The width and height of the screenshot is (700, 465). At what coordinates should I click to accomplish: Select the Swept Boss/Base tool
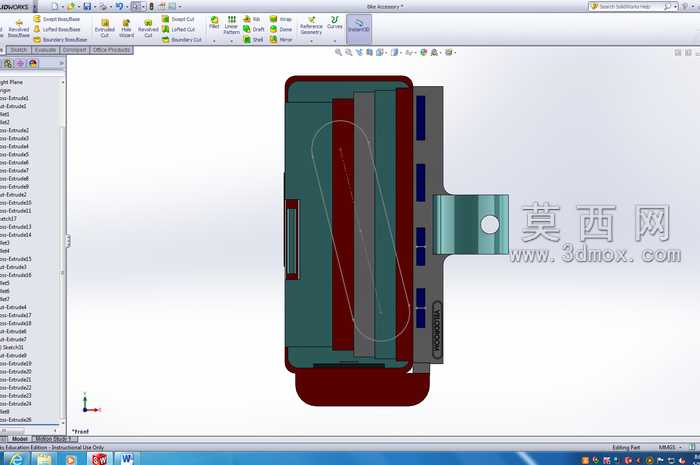coord(57,19)
